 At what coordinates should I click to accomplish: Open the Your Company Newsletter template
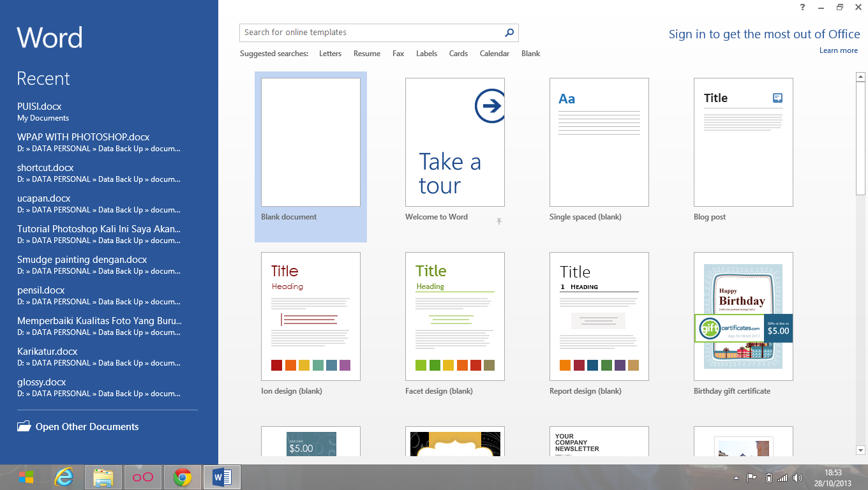tap(599, 442)
